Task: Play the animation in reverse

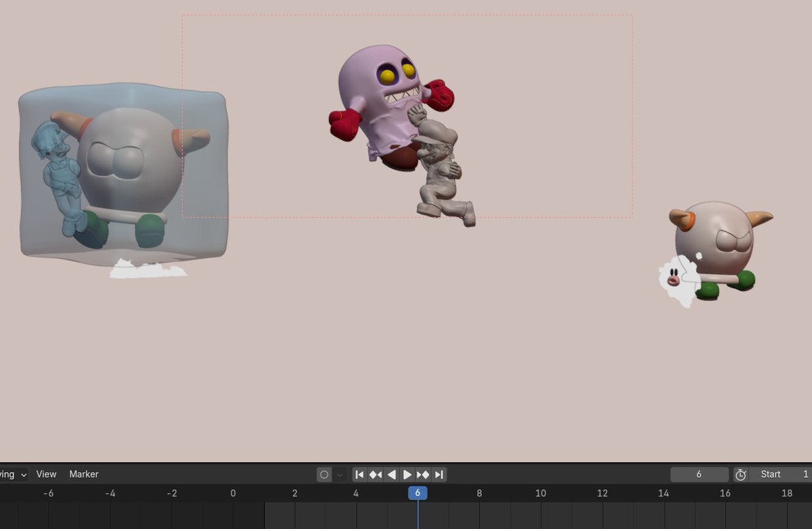Action: [x=391, y=475]
